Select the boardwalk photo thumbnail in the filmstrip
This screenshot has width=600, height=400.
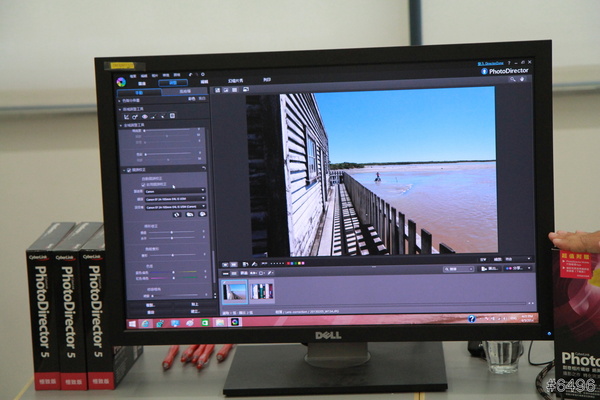coord(234,292)
